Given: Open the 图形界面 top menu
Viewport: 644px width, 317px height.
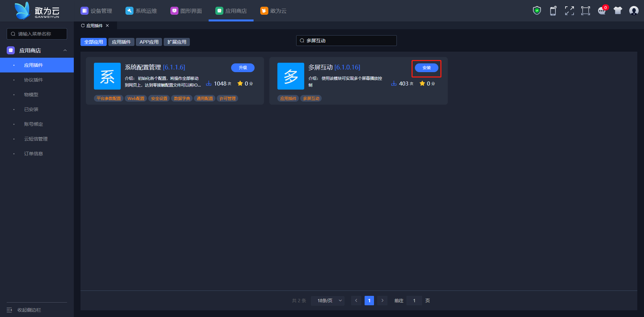Looking at the screenshot, I should click(186, 11).
